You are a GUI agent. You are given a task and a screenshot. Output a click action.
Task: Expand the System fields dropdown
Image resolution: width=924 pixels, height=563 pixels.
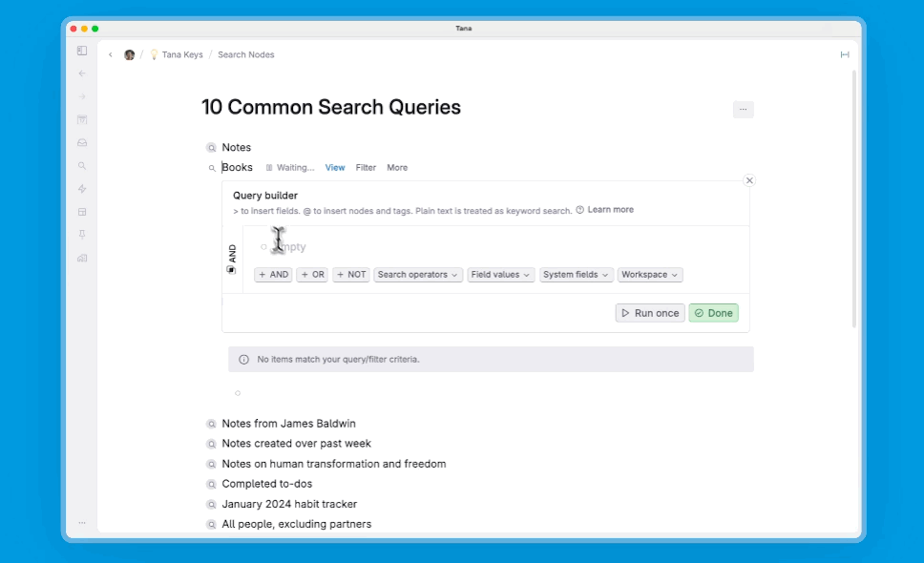[577, 275]
